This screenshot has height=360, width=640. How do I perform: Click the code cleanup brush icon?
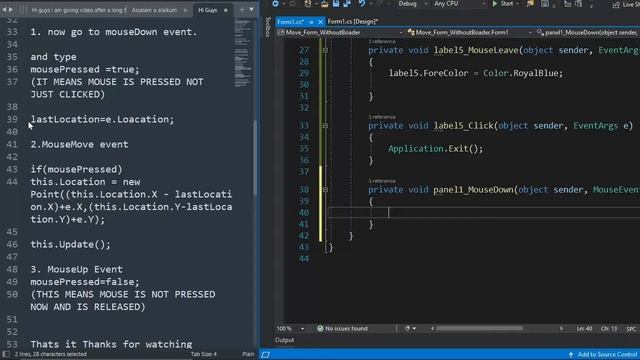coord(407,328)
